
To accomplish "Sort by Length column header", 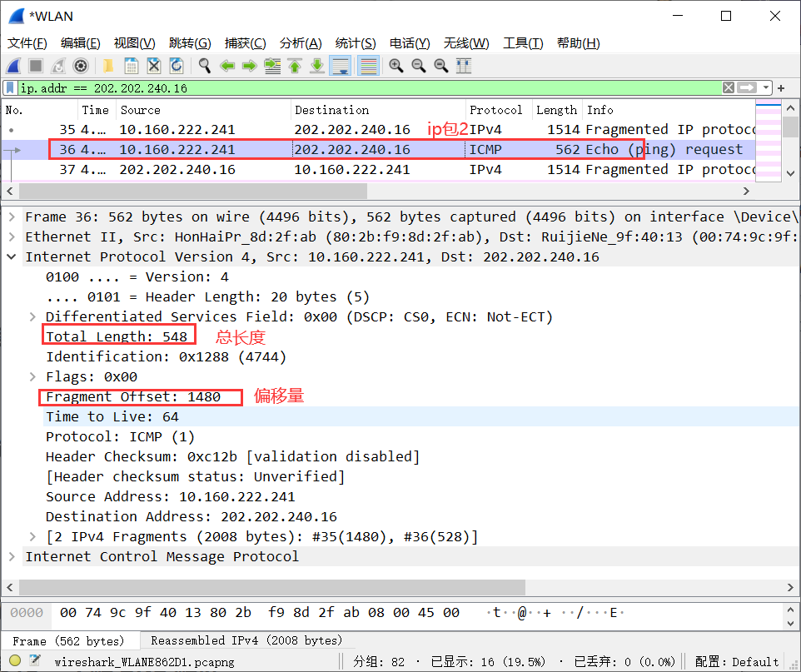I will point(557,110).
